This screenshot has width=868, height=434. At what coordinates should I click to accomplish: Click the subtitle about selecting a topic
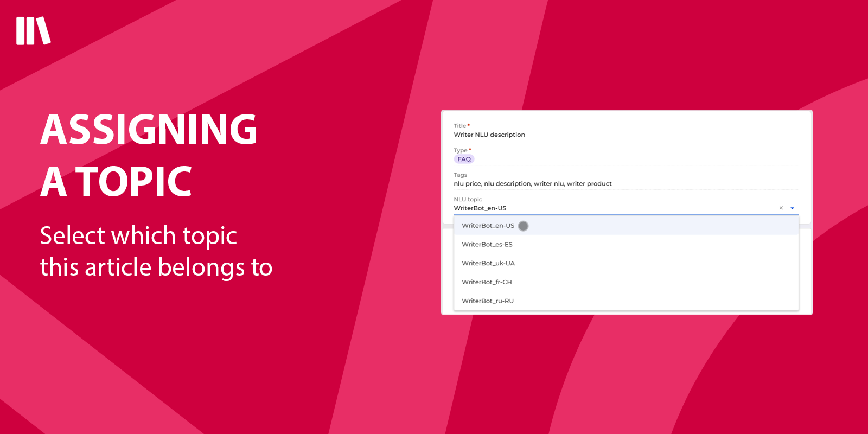click(x=156, y=251)
